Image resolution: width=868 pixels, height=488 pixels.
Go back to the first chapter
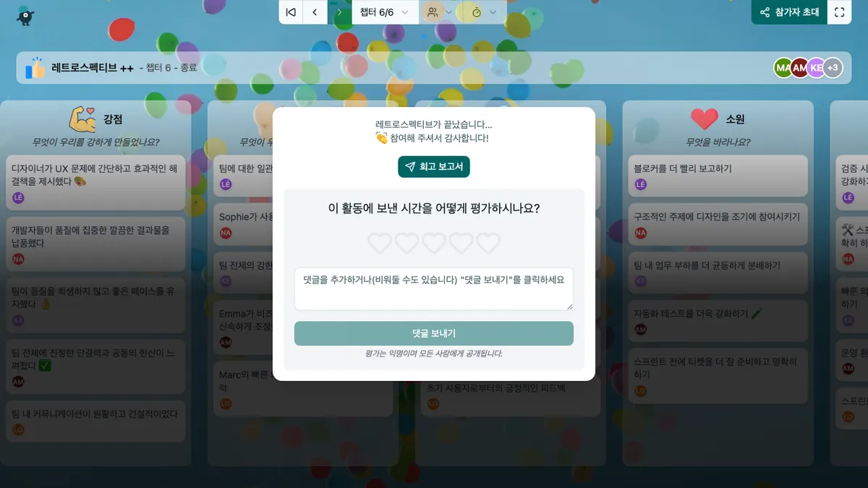(291, 12)
